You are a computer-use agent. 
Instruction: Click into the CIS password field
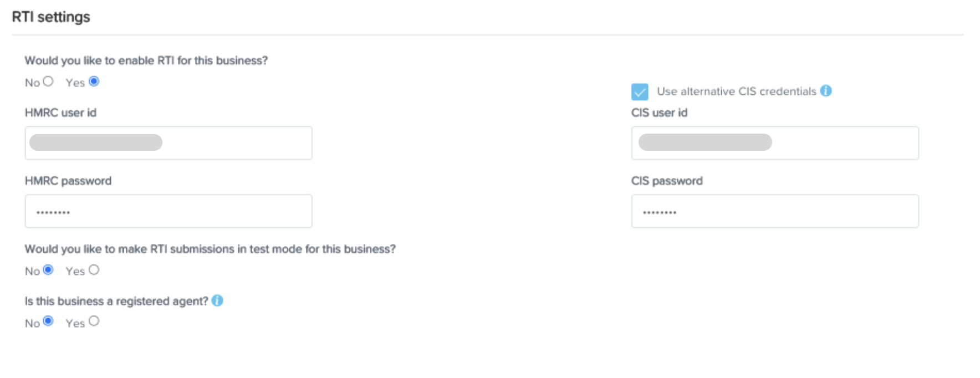774,211
